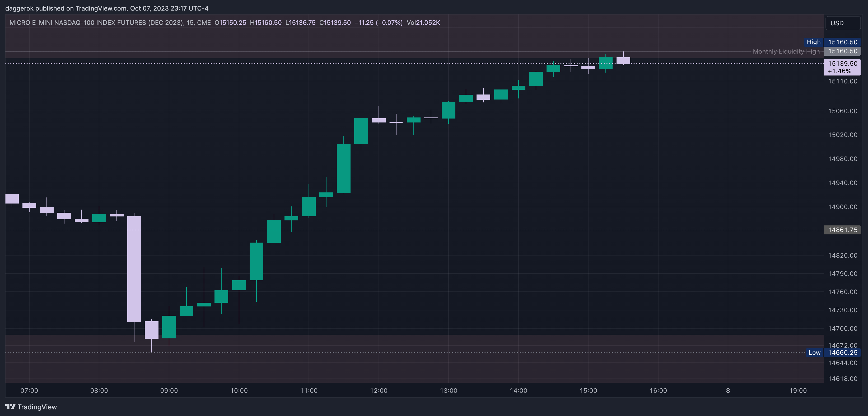Click the volume reading Vol21.052K
Image resolution: width=868 pixels, height=416 pixels.
423,22
